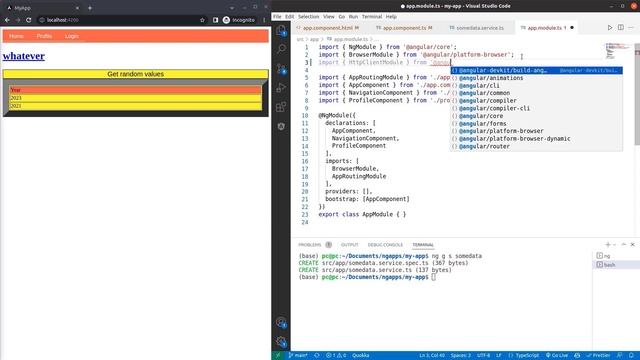Viewport: 640px width, 360px height.
Task: Reload the localhost page
Action: pos(29,20)
